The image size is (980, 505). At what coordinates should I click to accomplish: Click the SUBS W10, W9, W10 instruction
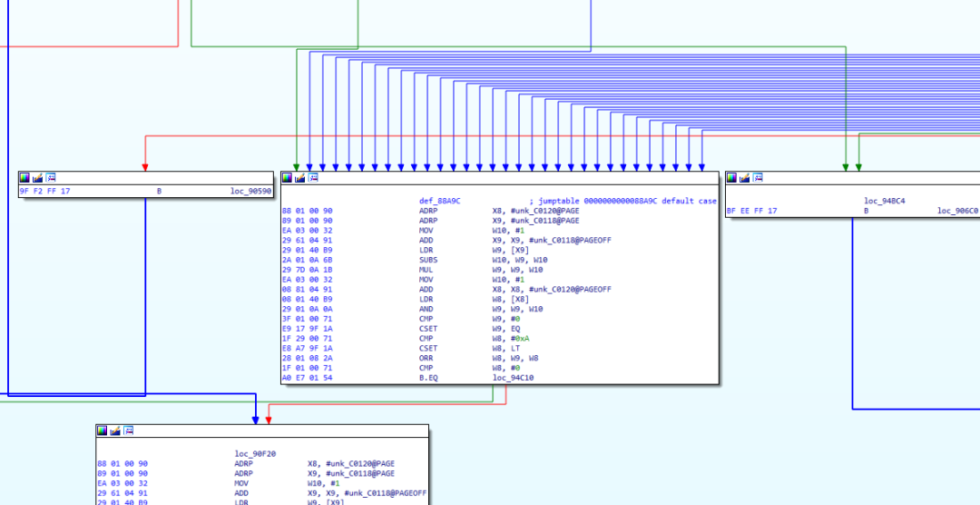(x=481, y=260)
